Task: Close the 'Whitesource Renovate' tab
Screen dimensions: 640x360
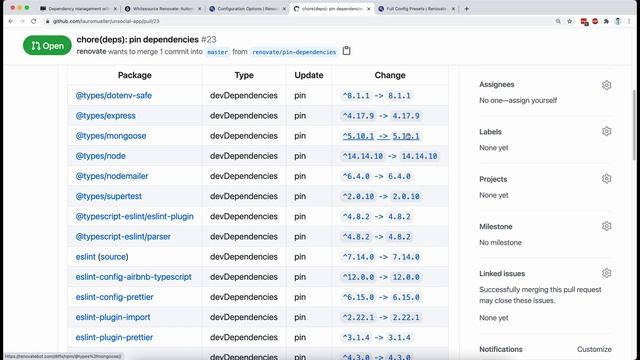Action: point(200,9)
